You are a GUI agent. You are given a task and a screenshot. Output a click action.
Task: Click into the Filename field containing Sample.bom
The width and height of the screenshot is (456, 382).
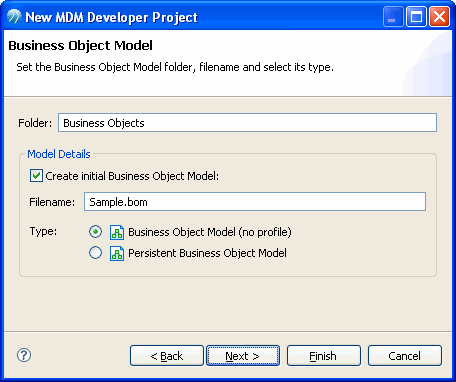coord(255,201)
